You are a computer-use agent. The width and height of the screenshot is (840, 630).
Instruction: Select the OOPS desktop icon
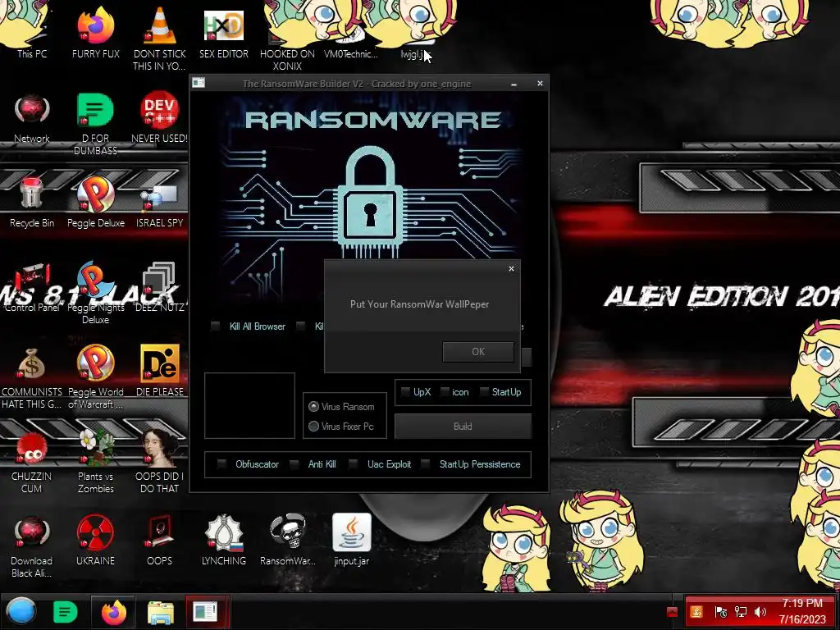[x=160, y=540]
